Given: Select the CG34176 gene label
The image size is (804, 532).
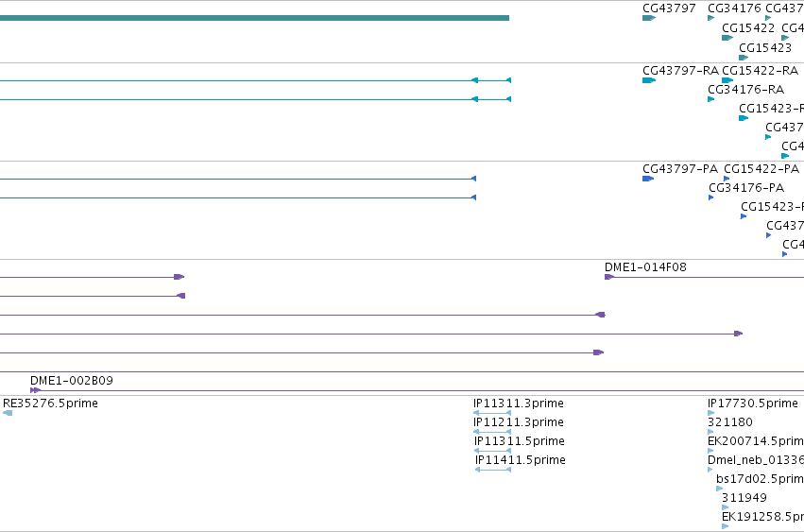Looking at the screenshot, I should tap(734, 9).
